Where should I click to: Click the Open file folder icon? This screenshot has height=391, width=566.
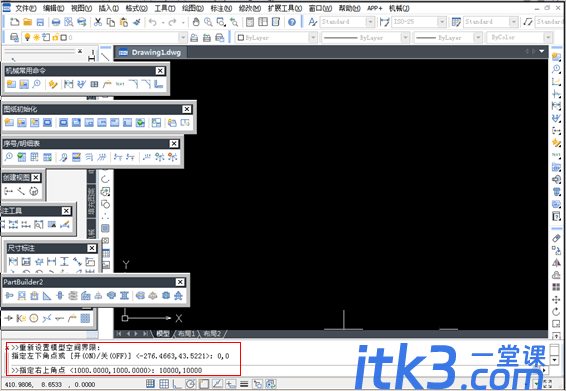28,22
